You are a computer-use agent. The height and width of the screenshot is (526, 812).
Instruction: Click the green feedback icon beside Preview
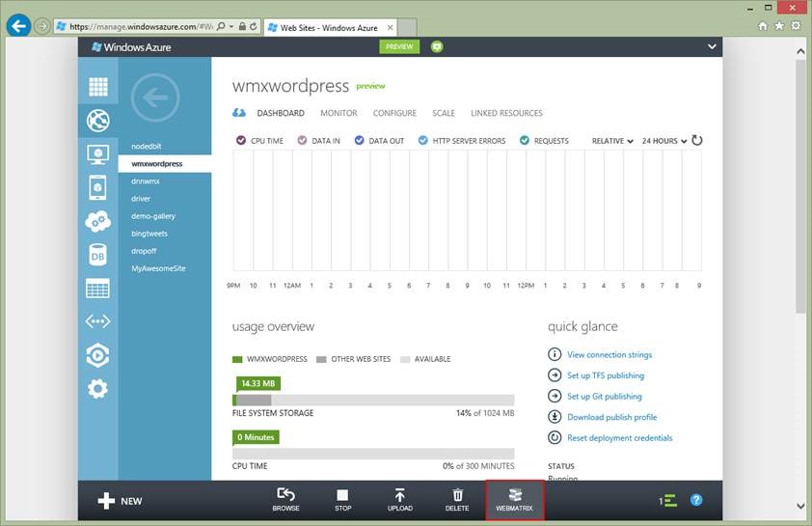437,46
